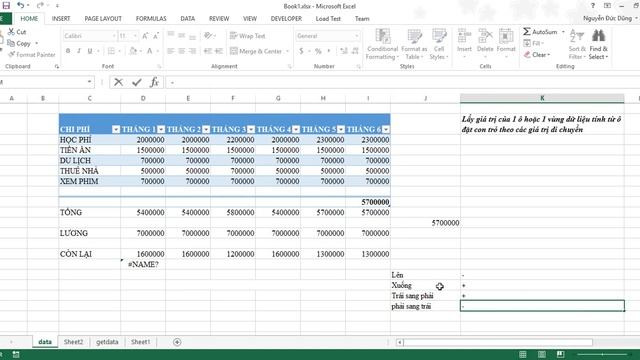Switch to PAGE LAYOUT ribbon tab

tap(103, 19)
